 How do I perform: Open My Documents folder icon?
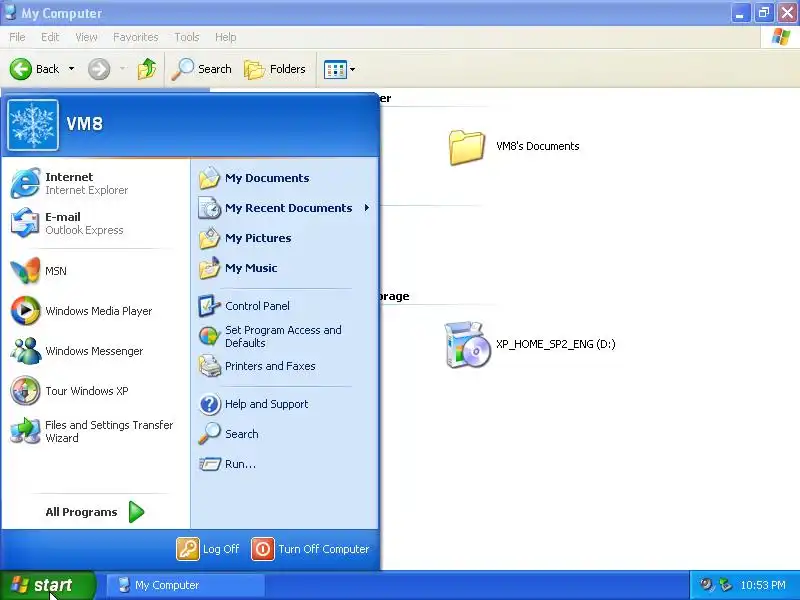click(x=209, y=178)
